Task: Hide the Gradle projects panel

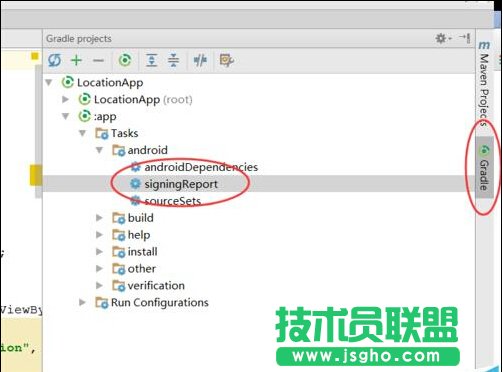Action: point(465,38)
